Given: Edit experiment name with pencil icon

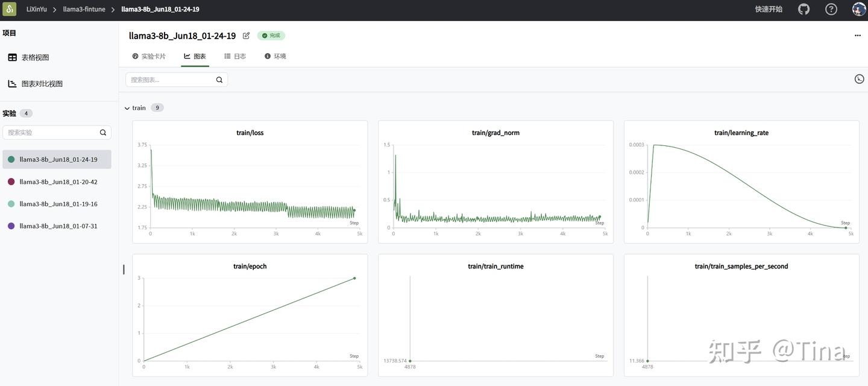Looking at the screenshot, I should [246, 36].
